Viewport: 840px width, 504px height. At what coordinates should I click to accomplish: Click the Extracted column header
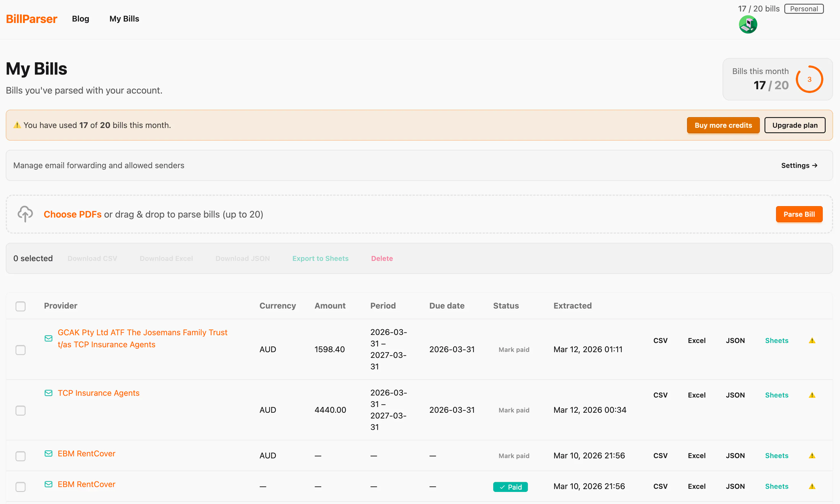[x=572, y=306]
